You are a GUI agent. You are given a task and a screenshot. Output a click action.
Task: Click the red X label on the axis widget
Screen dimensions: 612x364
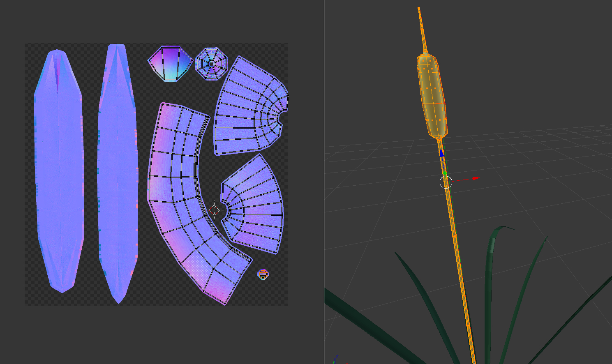pos(347,363)
